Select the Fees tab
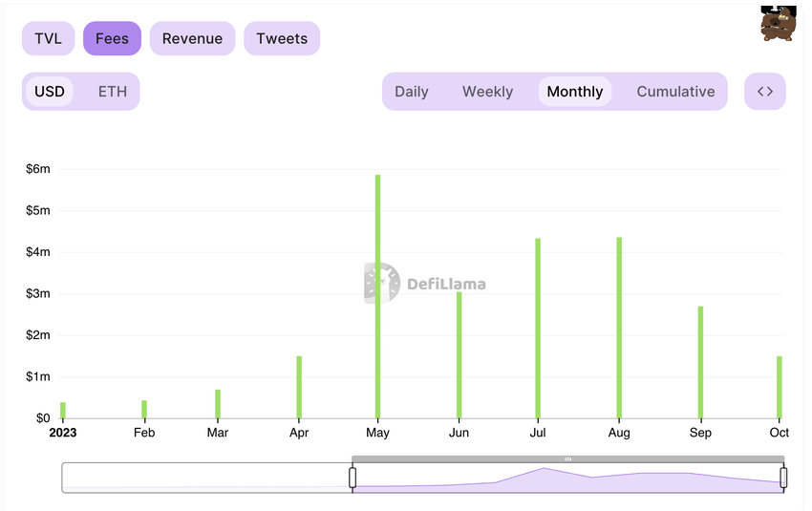 pyautogui.click(x=112, y=38)
